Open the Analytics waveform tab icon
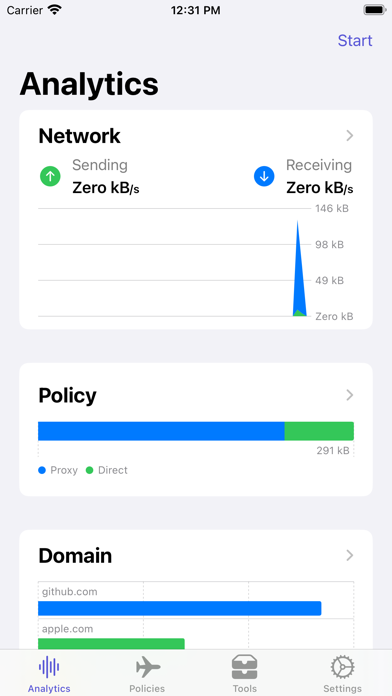The height and width of the screenshot is (696, 392). (x=49, y=667)
